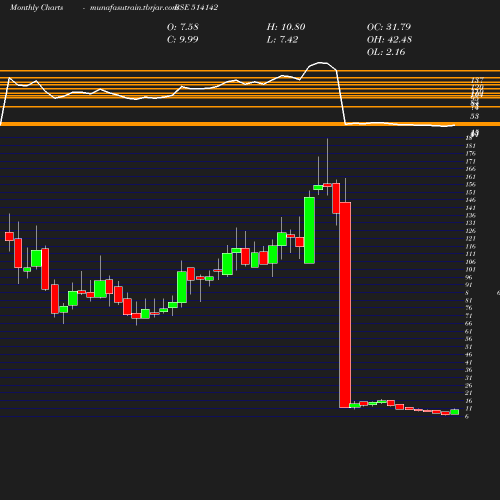
Task: Click the "Monthly Charts" title text
Action: click(x=36, y=7)
